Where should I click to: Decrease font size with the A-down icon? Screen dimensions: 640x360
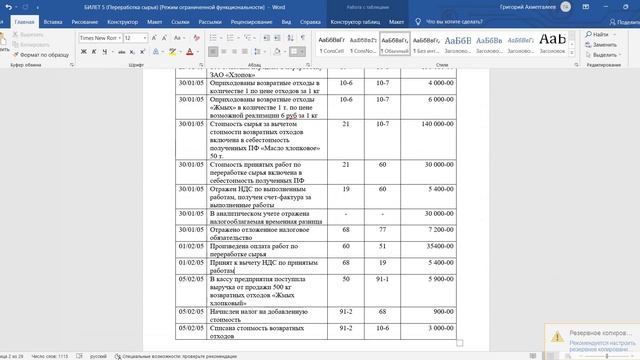(164, 38)
